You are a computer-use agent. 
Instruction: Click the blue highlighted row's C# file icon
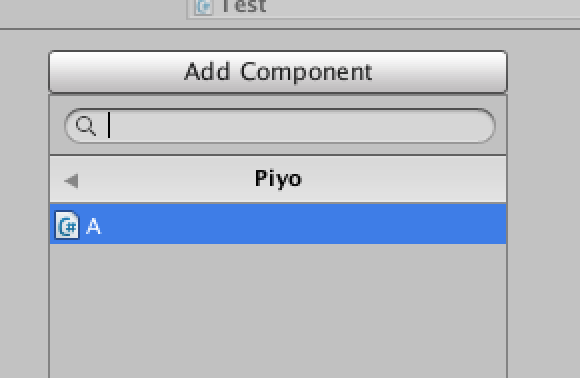67,225
